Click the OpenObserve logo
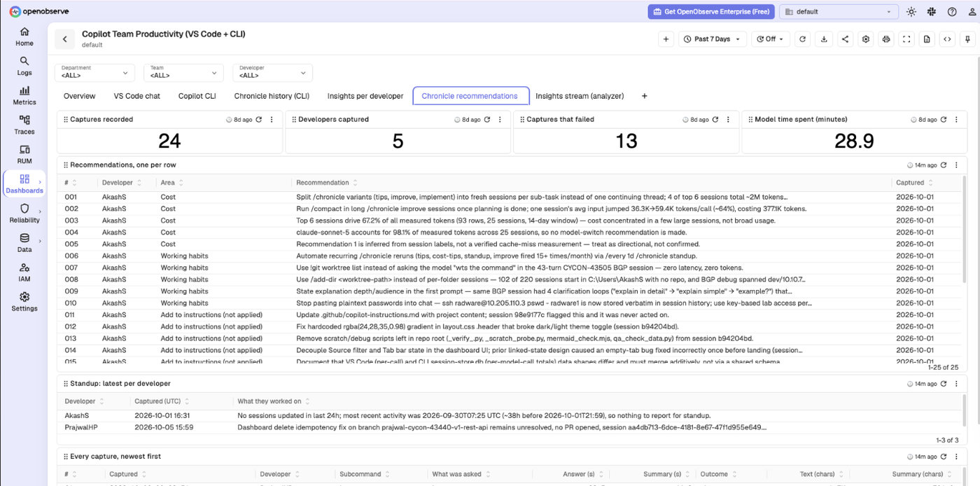Image resolution: width=980 pixels, height=486 pixels. [x=39, y=11]
